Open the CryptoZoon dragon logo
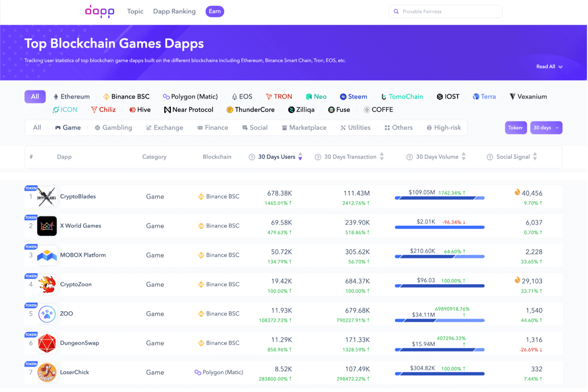This screenshot has height=392, width=588. click(x=47, y=284)
